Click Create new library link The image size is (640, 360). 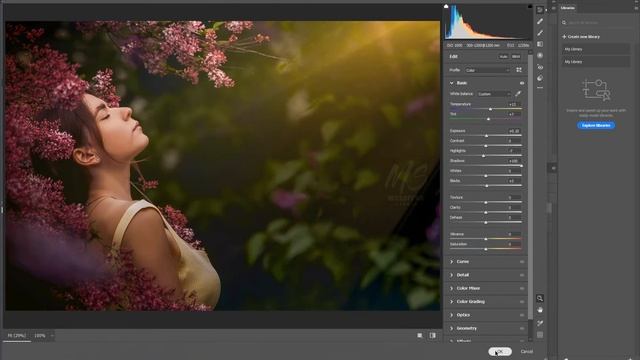pos(584,37)
